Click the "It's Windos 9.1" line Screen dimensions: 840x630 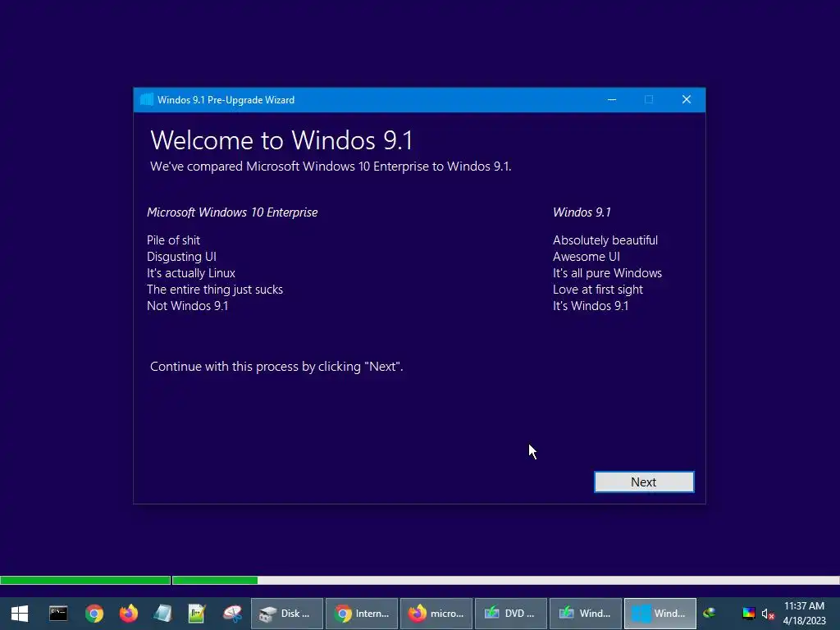[x=591, y=306]
